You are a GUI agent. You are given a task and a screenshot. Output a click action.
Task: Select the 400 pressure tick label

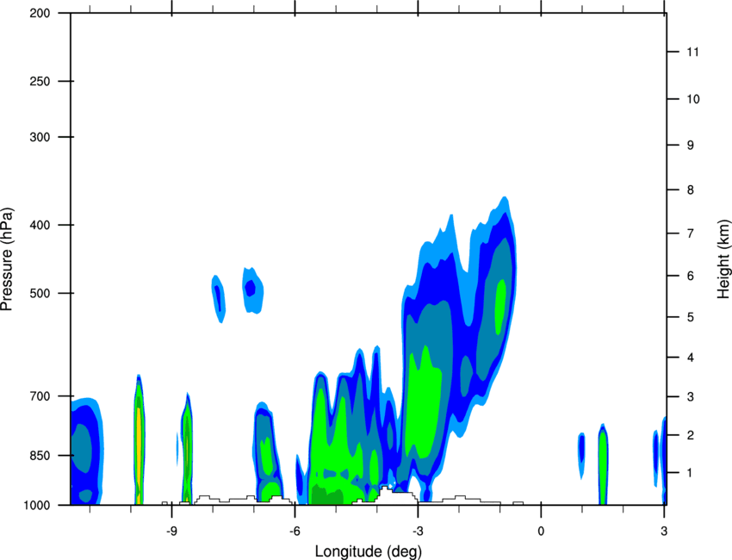[x=40, y=225]
